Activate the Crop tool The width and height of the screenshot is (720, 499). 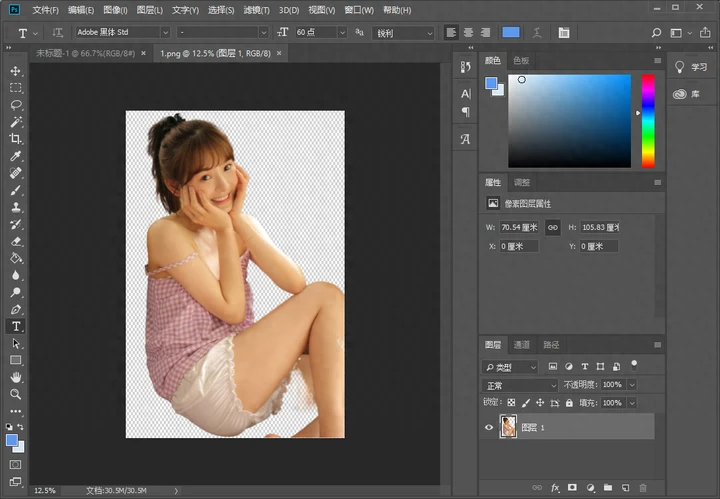pyautogui.click(x=16, y=139)
